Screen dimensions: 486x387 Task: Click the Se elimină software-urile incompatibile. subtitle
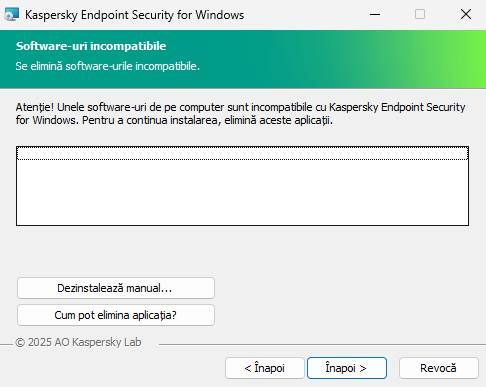(x=108, y=66)
